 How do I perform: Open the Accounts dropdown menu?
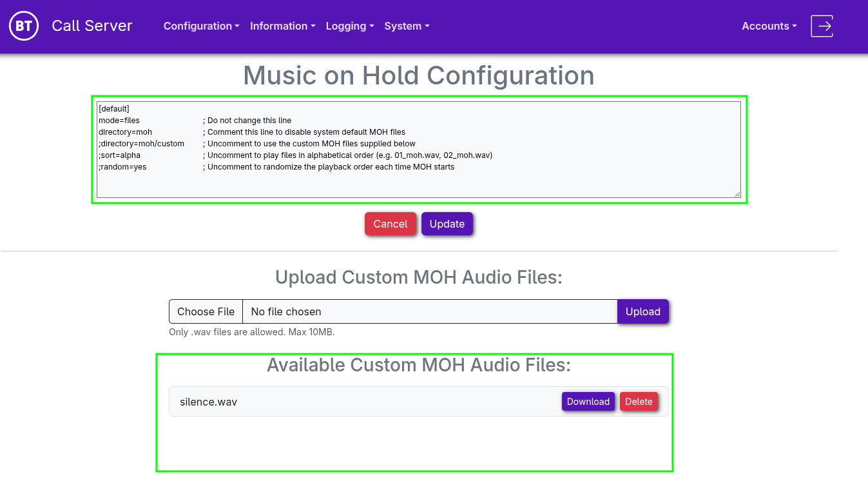click(x=769, y=26)
